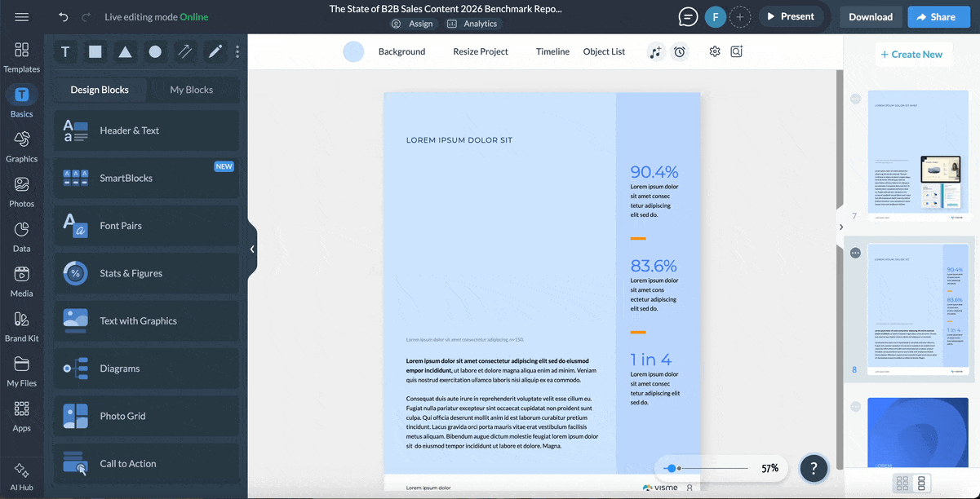Click the Download button

[871, 16]
